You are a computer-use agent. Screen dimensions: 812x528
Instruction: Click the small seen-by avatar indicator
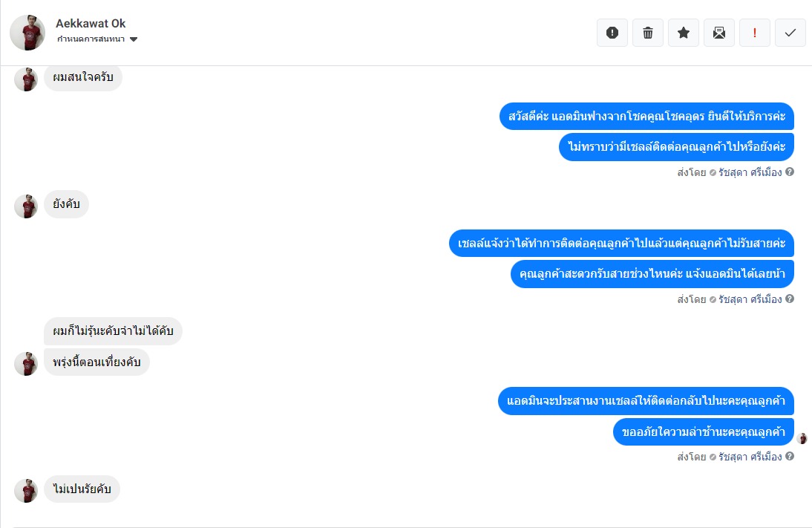[x=802, y=438]
